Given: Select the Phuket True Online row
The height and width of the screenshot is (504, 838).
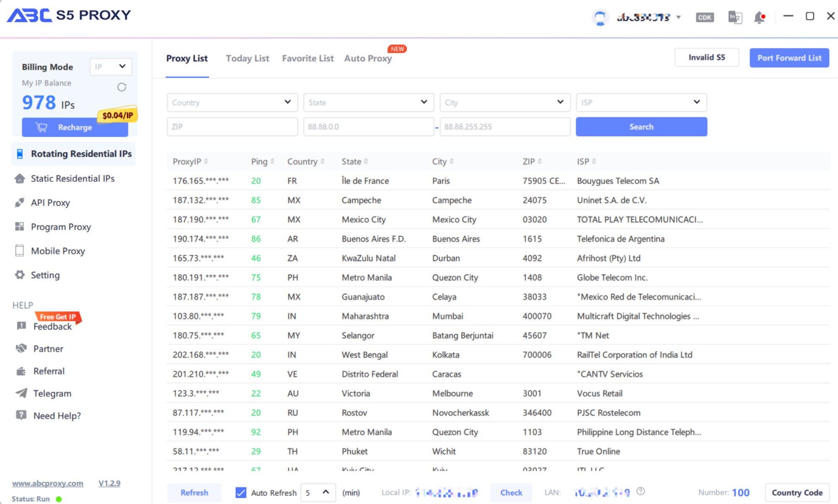Looking at the screenshot, I should (498, 451).
